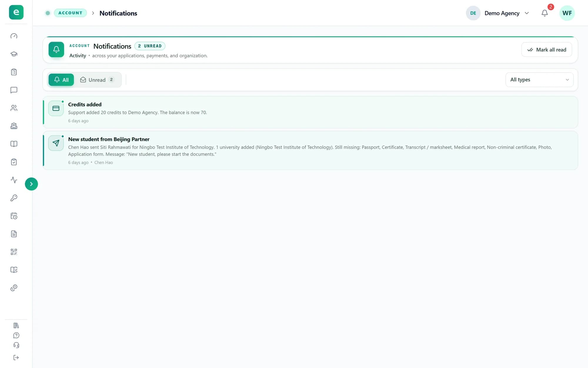588x368 pixels.
Task: Open the QR code sidebar icon
Action: pyautogui.click(x=14, y=252)
